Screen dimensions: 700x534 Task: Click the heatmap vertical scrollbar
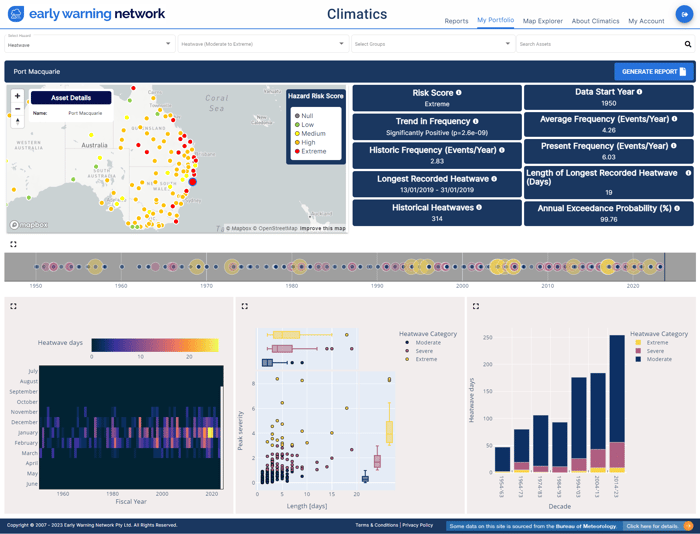point(221,437)
